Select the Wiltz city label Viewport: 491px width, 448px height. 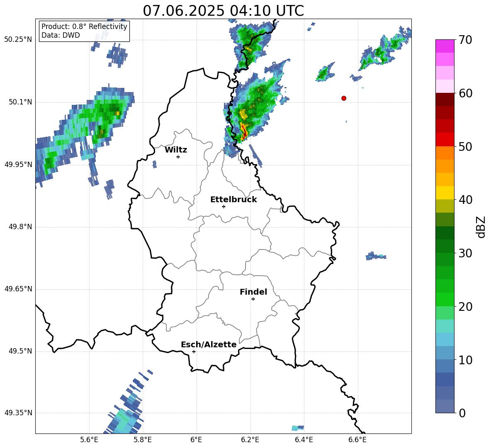(176, 150)
